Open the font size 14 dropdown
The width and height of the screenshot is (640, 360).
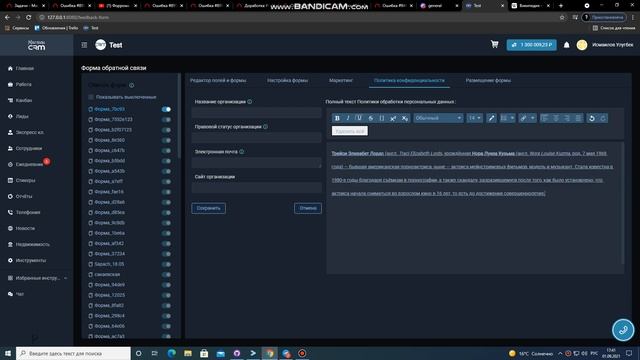coord(474,118)
